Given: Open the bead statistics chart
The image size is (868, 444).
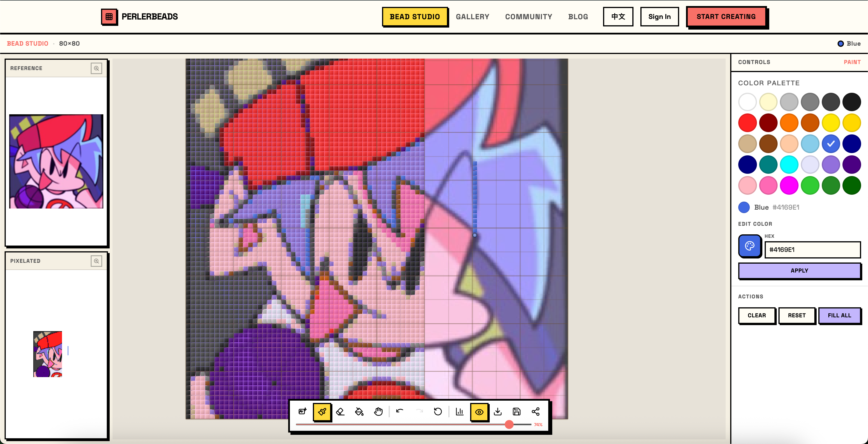Looking at the screenshot, I should click(460, 411).
